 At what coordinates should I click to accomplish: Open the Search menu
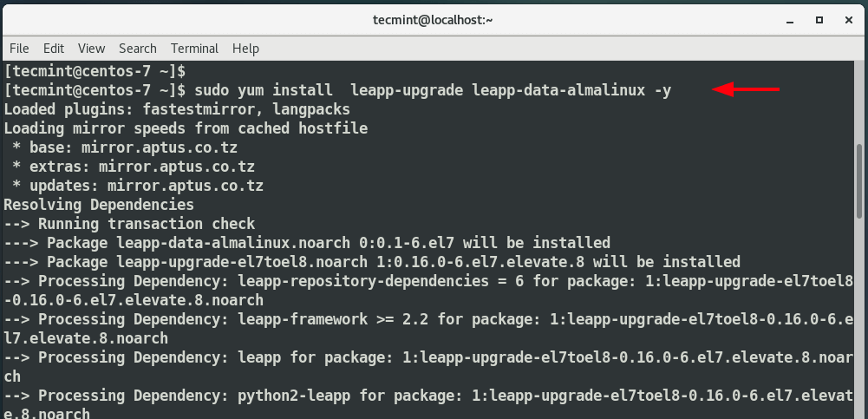137,49
